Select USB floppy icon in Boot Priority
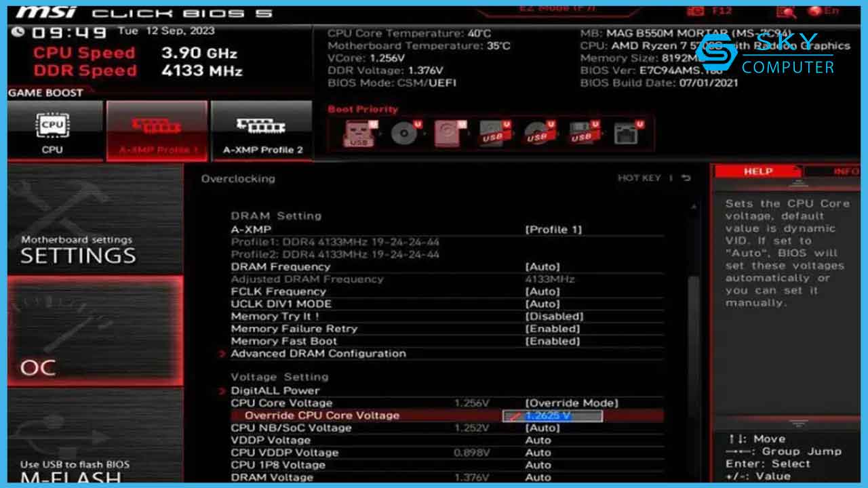868x488 pixels. click(x=585, y=133)
